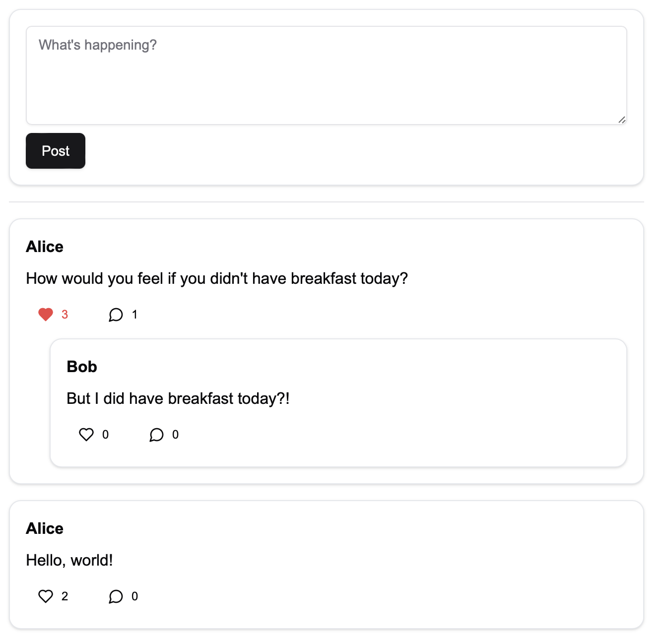Click the comment bubble on Bob's reply
Screen dimensions: 663x644
[x=156, y=435]
